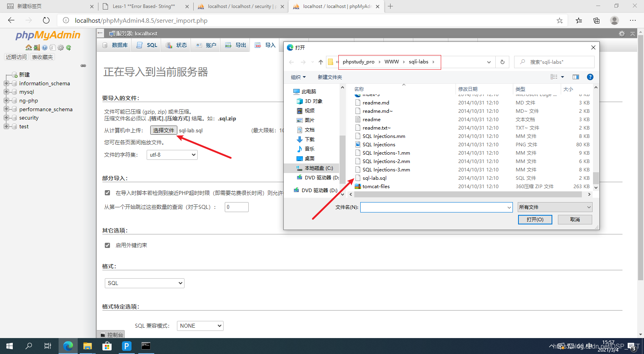Image resolution: width=644 pixels, height=354 pixels.
Task: Open the utf-8 charset dropdown
Action: [172, 155]
